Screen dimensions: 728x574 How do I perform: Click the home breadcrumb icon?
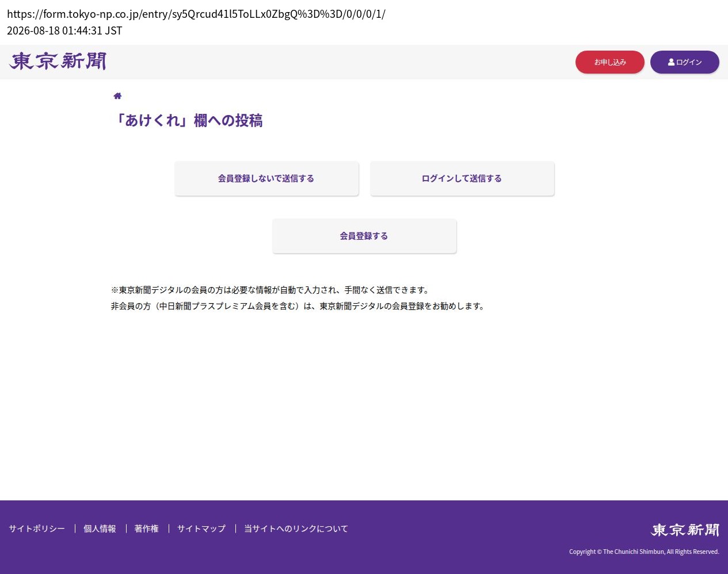[117, 96]
